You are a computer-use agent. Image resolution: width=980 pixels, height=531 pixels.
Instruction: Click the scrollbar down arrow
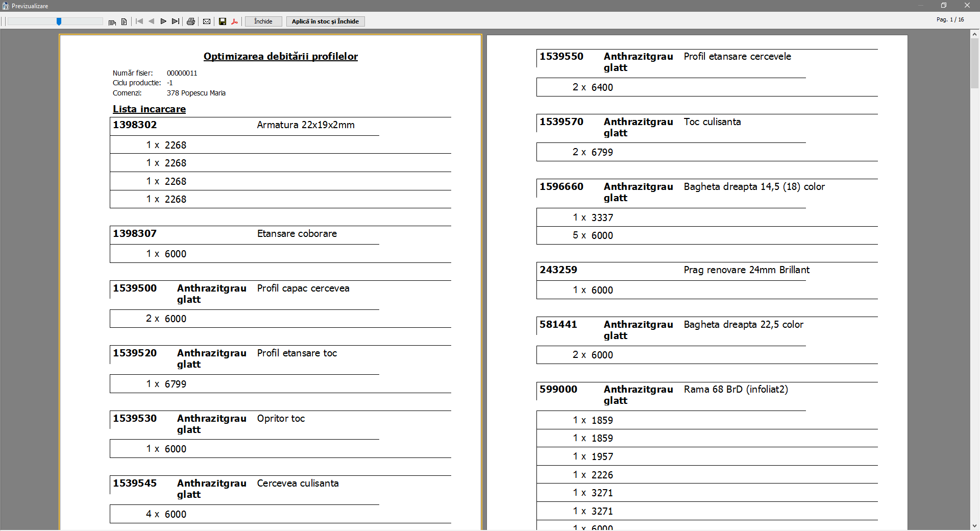(x=974, y=526)
